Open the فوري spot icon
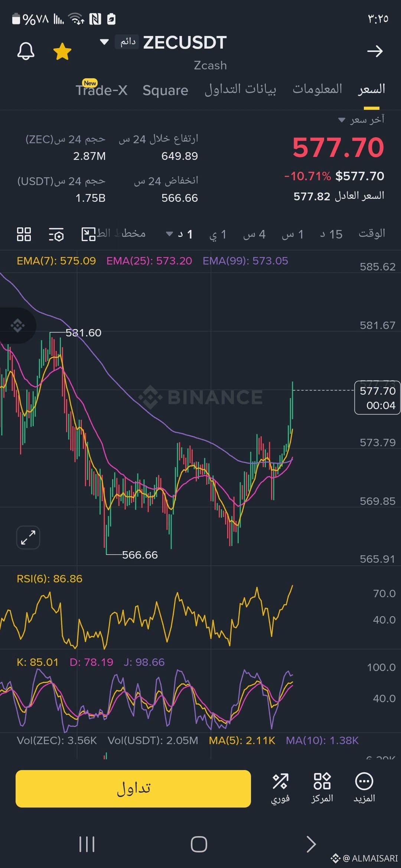This screenshot has width=401, height=868. [280, 789]
